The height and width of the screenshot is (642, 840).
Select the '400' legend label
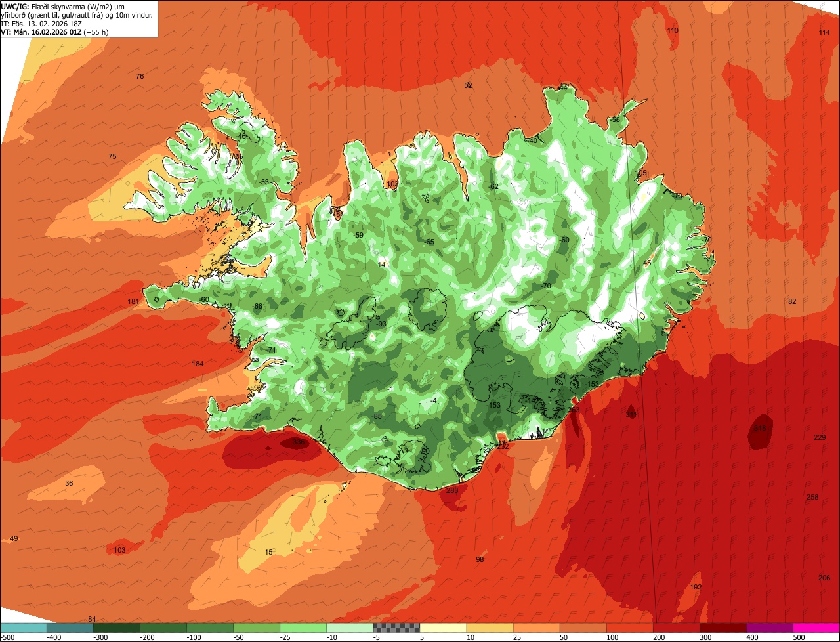tap(752, 637)
